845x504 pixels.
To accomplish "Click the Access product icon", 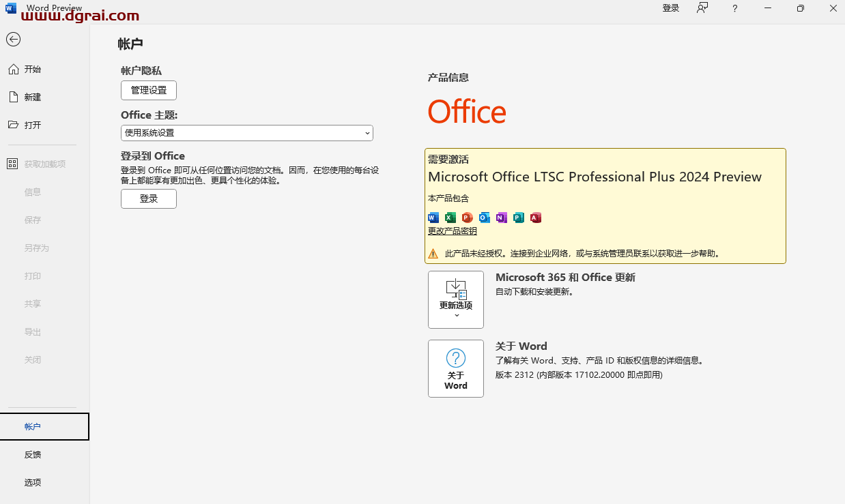I will (535, 218).
